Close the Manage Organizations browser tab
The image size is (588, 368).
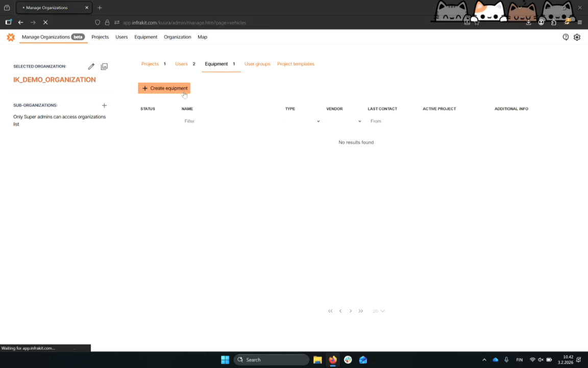click(x=87, y=8)
